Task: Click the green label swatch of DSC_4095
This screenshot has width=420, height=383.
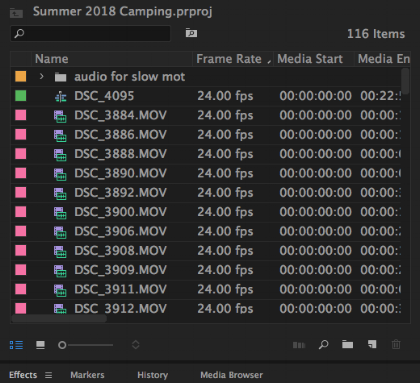Action: coord(21,96)
